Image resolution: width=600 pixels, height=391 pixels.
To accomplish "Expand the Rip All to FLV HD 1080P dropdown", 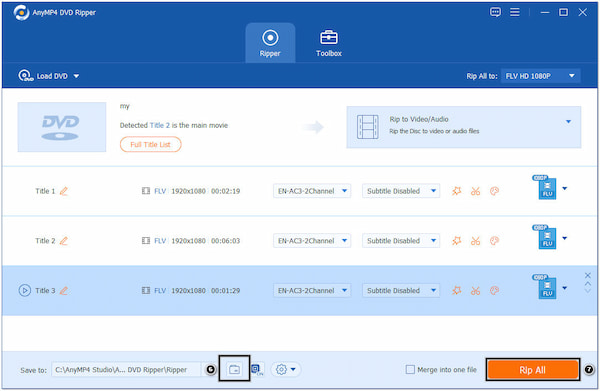I will pyautogui.click(x=541, y=76).
